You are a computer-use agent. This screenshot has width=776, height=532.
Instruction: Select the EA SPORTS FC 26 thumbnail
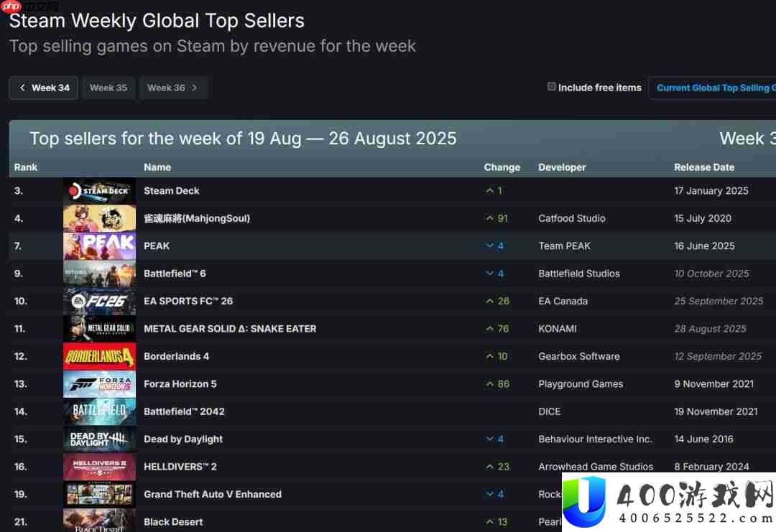click(x=99, y=301)
